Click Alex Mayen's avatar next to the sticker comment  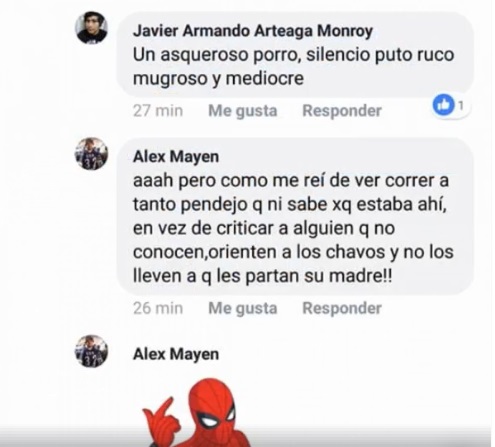click(x=91, y=351)
